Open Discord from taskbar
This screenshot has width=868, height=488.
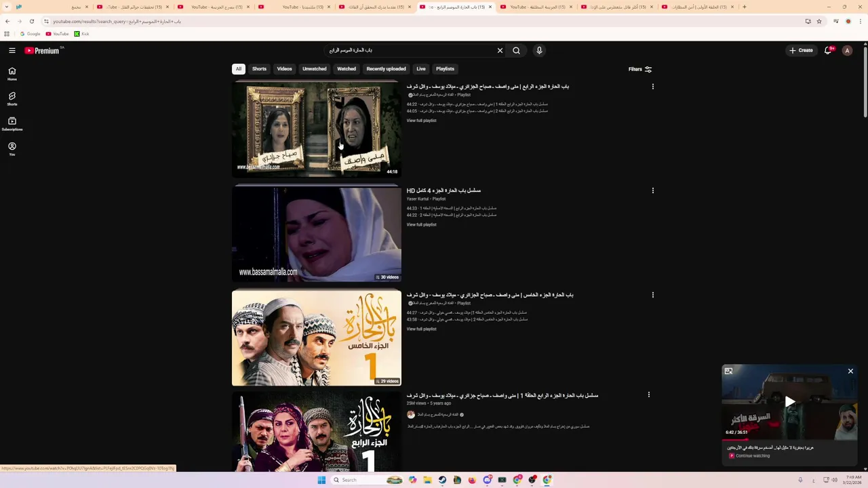pyautogui.click(x=487, y=480)
